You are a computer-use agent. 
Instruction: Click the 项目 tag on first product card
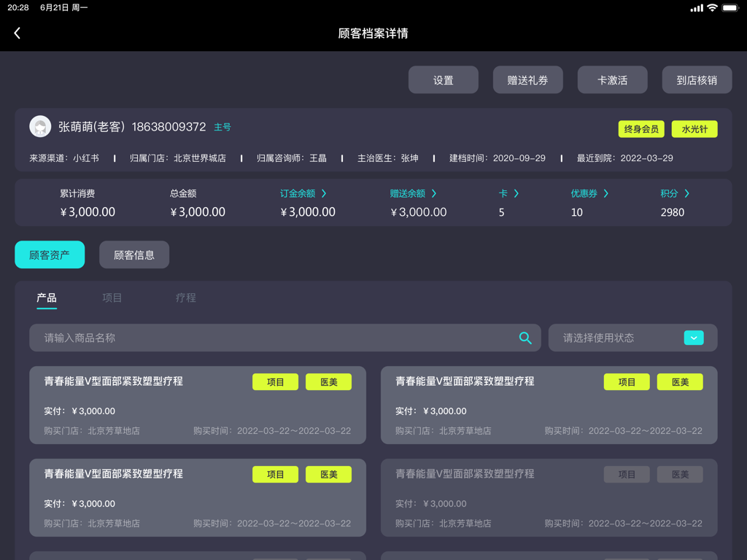tap(275, 381)
